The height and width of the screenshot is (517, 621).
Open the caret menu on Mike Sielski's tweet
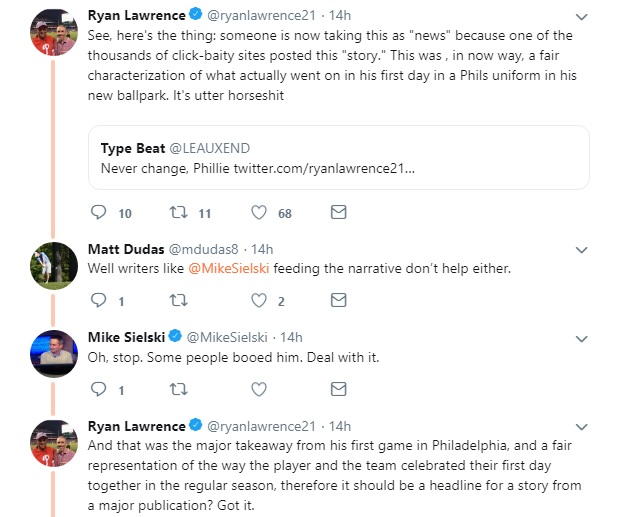point(582,337)
